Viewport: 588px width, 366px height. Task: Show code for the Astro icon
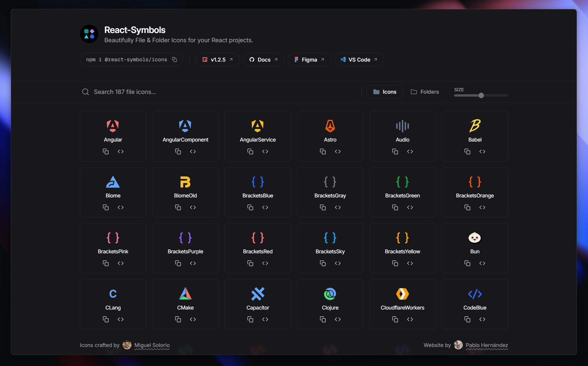tap(338, 152)
